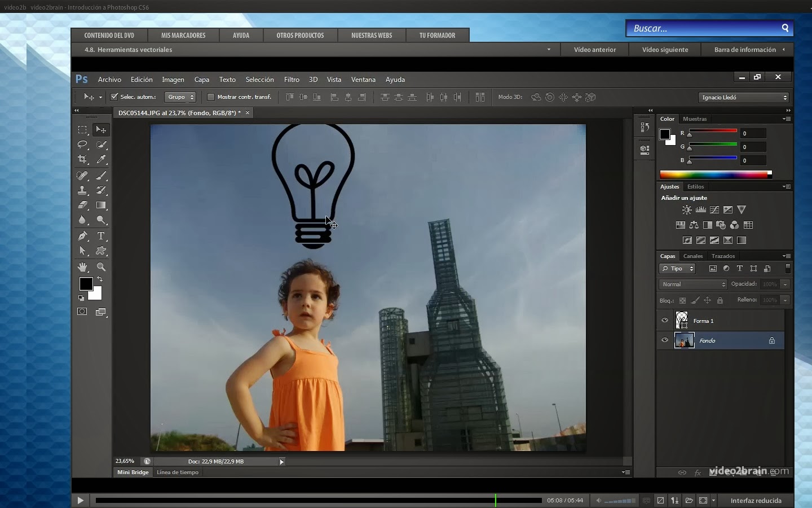This screenshot has width=812, height=508.
Task: Toggle visibility of the Fondo layer
Action: 665,340
